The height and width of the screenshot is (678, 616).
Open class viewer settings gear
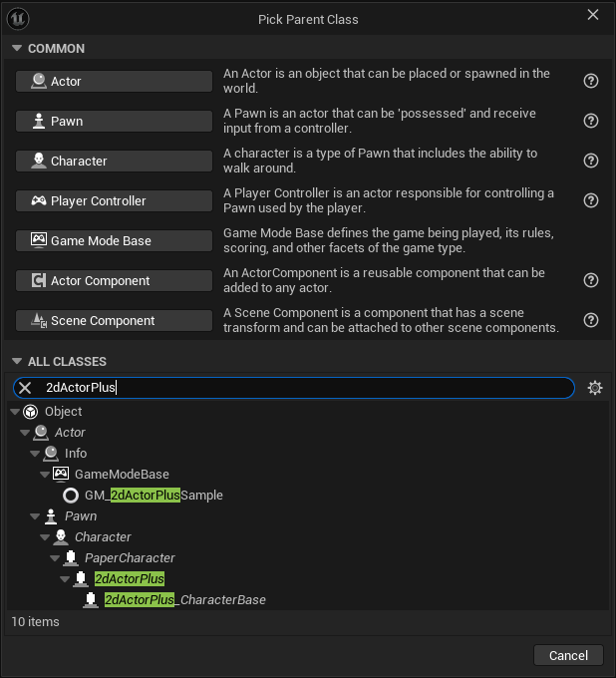[x=595, y=388]
